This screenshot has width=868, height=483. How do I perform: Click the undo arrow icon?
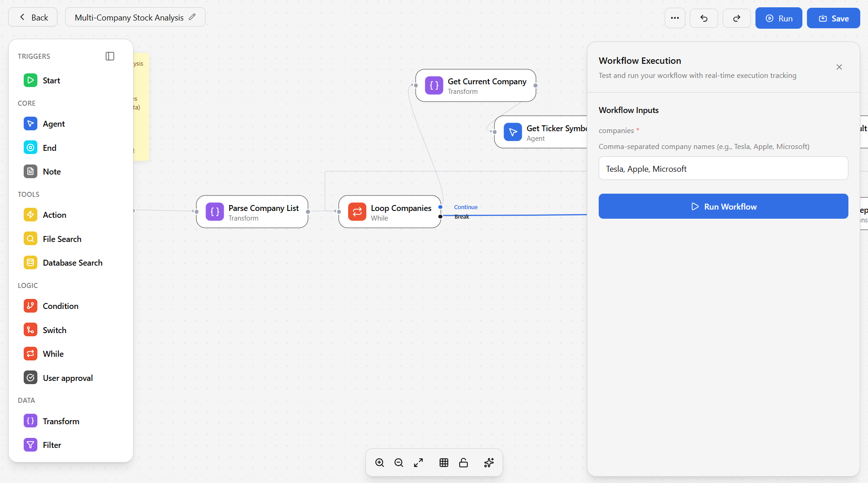point(704,18)
